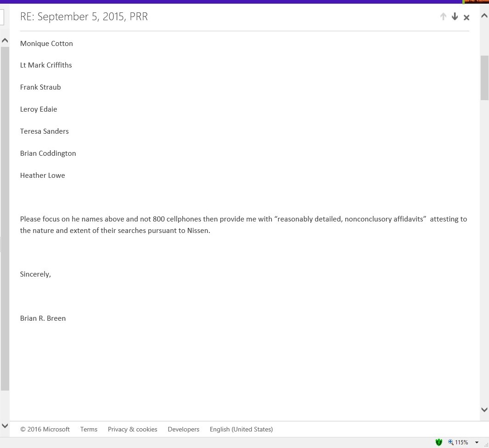Click the input box at top left edge

tap(2, 17)
